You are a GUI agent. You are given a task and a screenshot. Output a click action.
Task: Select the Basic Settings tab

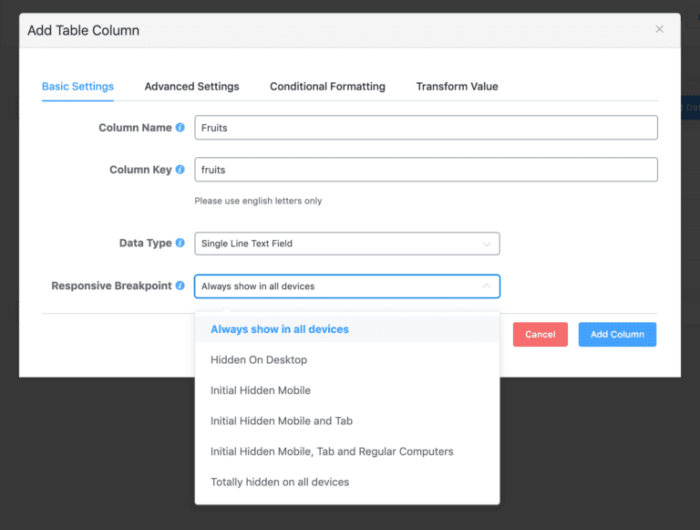tap(77, 87)
